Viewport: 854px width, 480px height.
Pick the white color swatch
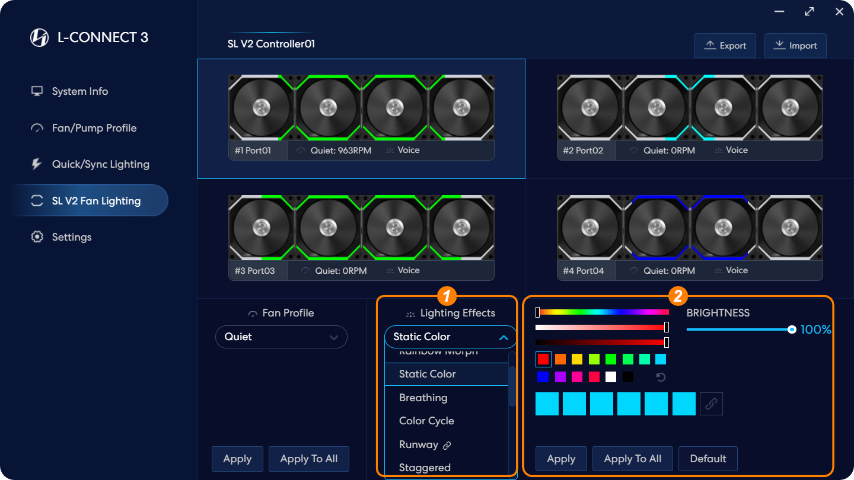pos(610,377)
